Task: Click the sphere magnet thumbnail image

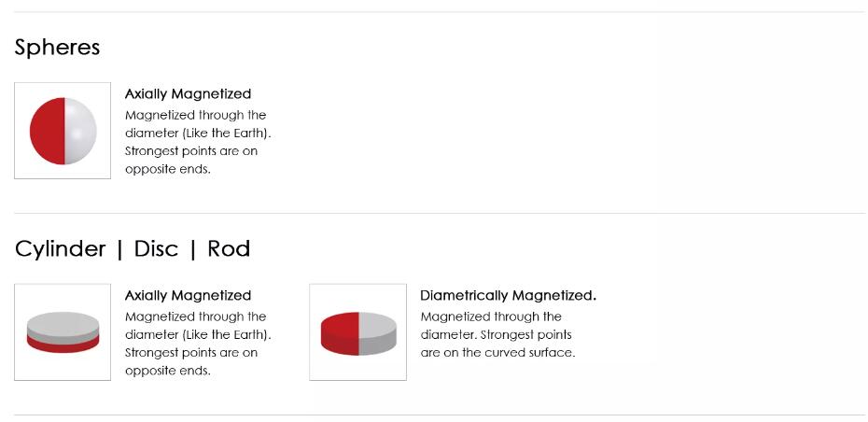Action: coord(63,131)
